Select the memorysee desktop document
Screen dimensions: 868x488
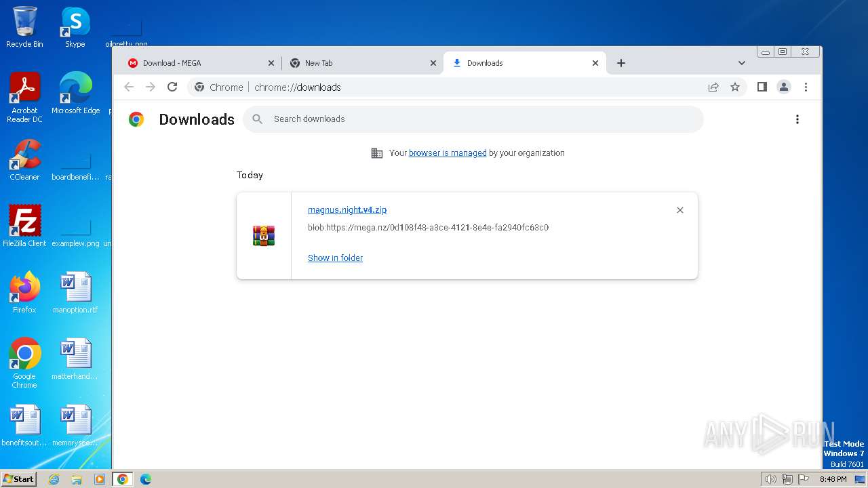pos(75,426)
